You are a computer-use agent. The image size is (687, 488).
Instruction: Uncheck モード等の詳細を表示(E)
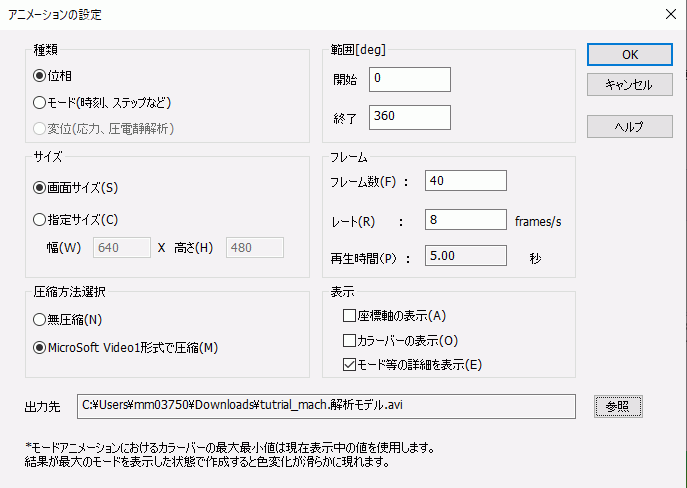click(350, 364)
